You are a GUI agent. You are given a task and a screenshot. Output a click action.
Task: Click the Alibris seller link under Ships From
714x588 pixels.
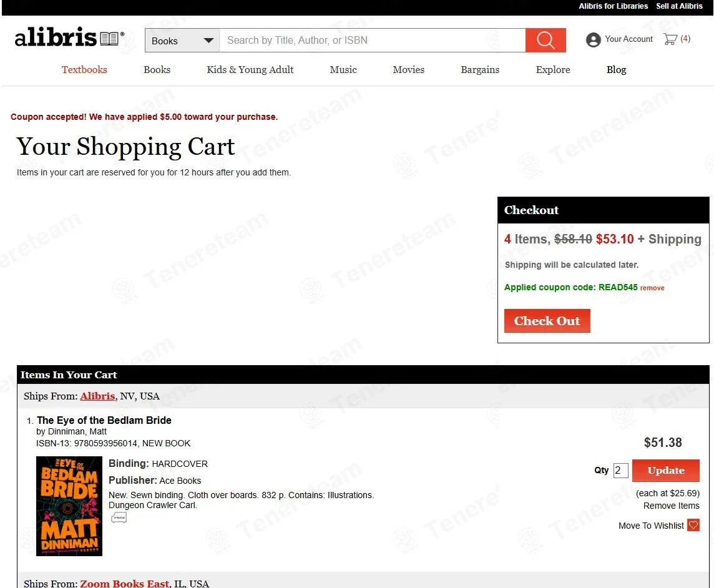97,396
